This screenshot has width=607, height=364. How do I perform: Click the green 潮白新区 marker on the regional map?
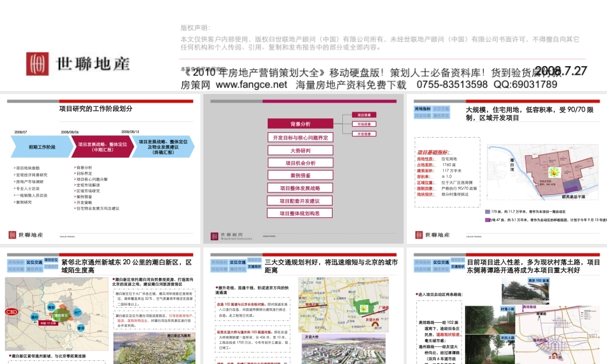coord(61,315)
